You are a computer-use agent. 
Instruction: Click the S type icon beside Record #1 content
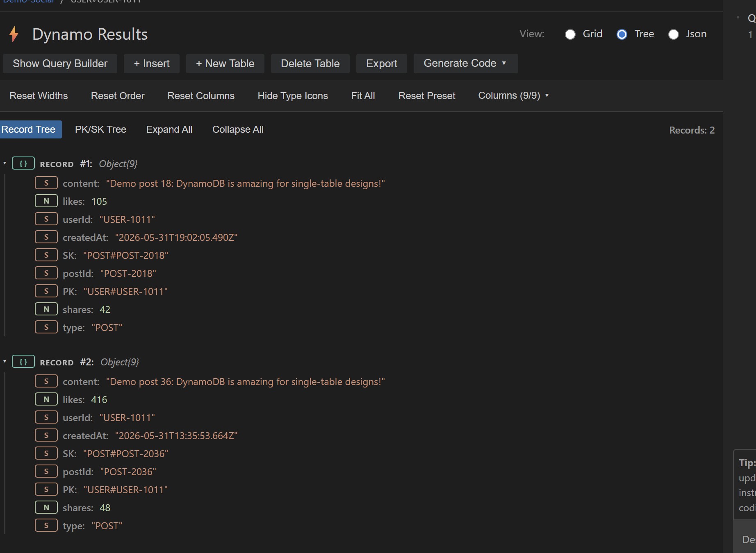46,183
